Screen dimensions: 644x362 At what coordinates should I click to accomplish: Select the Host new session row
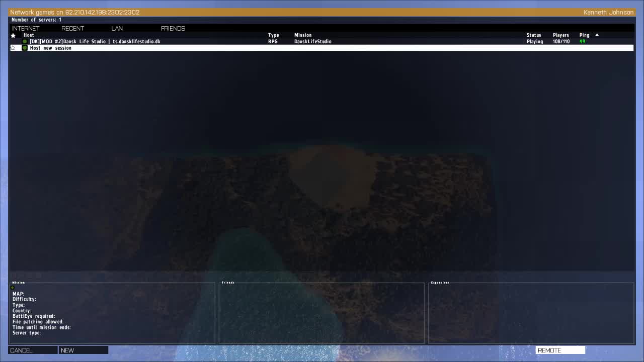(321, 48)
